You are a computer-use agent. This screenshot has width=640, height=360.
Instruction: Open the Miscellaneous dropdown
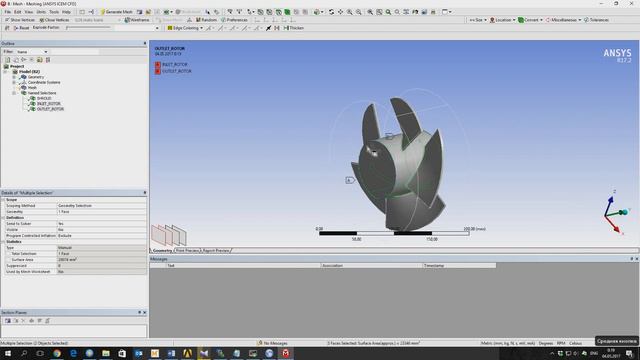[x=563, y=20]
